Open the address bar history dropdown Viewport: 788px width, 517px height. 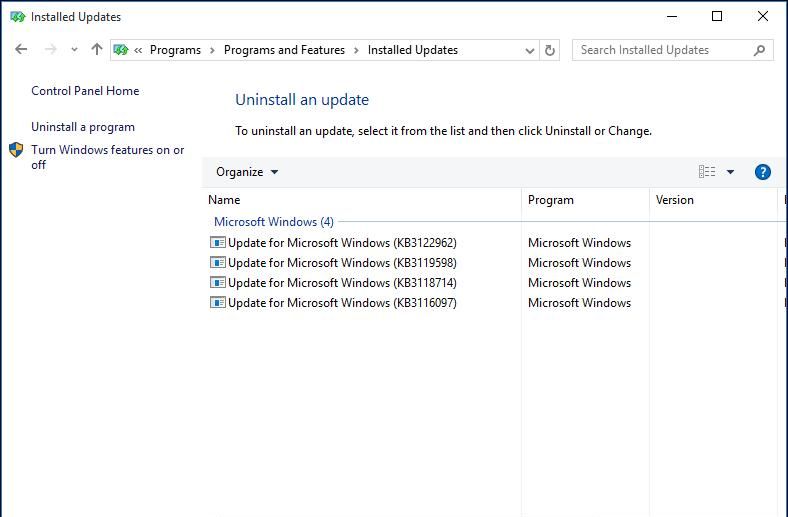click(x=529, y=50)
